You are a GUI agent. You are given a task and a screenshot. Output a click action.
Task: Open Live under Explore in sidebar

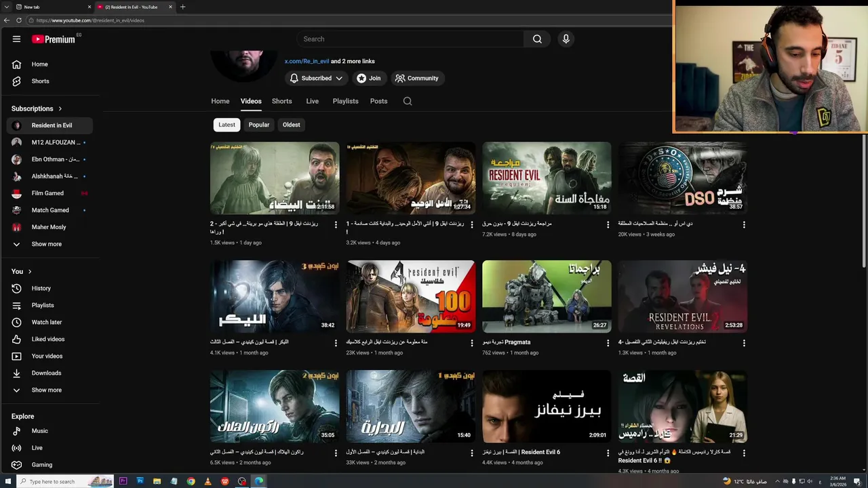50,447
